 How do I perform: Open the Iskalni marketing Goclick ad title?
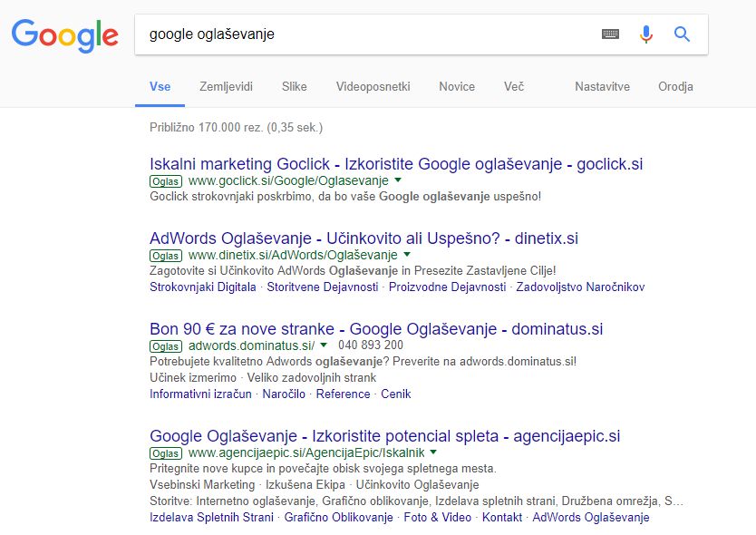(396, 164)
